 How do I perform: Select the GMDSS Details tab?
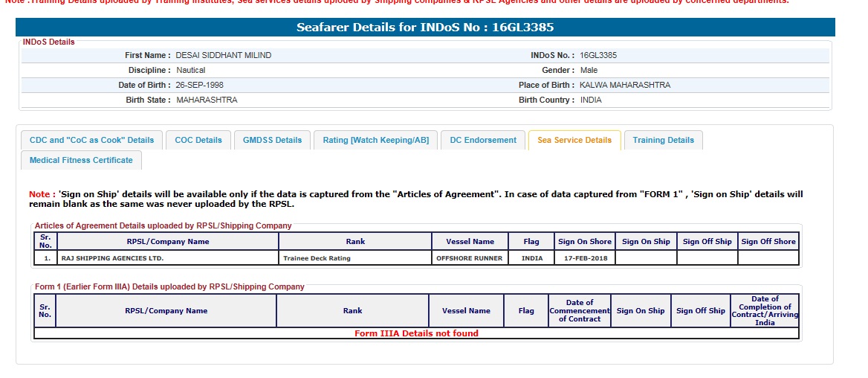272,140
